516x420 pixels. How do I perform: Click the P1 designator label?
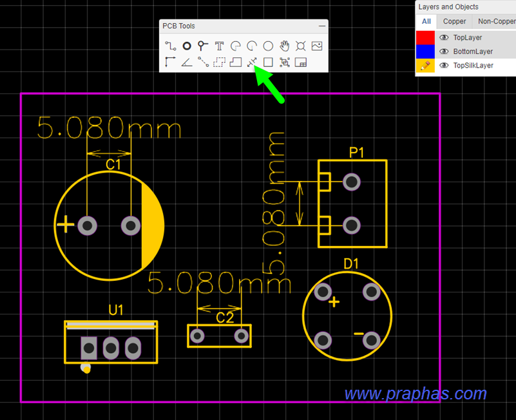tap(356, 153)
